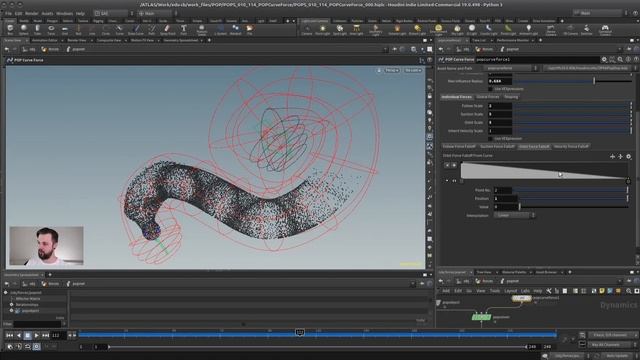Select the File shelf tool
Image resolution: width=640 pixels, height=360 pixels.
coord(249,29)
